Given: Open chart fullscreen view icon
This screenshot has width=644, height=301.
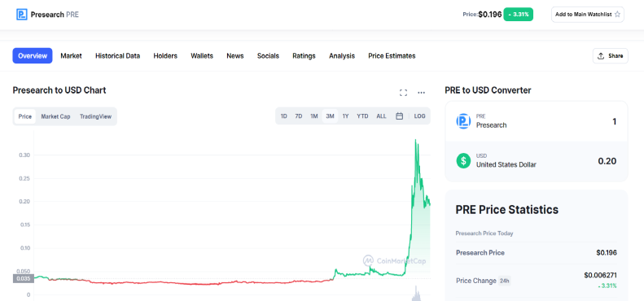Looking at the screenshot, I should (x=403, y=93).
